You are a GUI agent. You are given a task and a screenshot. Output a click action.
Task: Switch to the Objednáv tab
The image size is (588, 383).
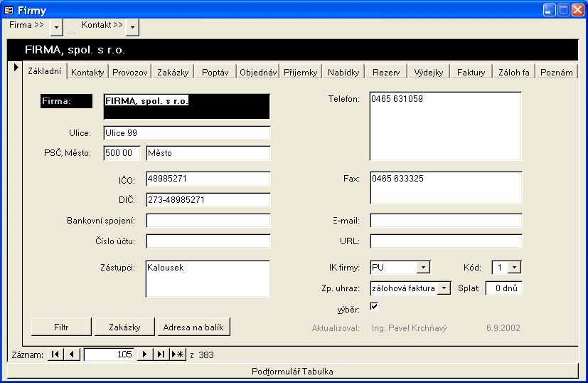pos(258,72)
